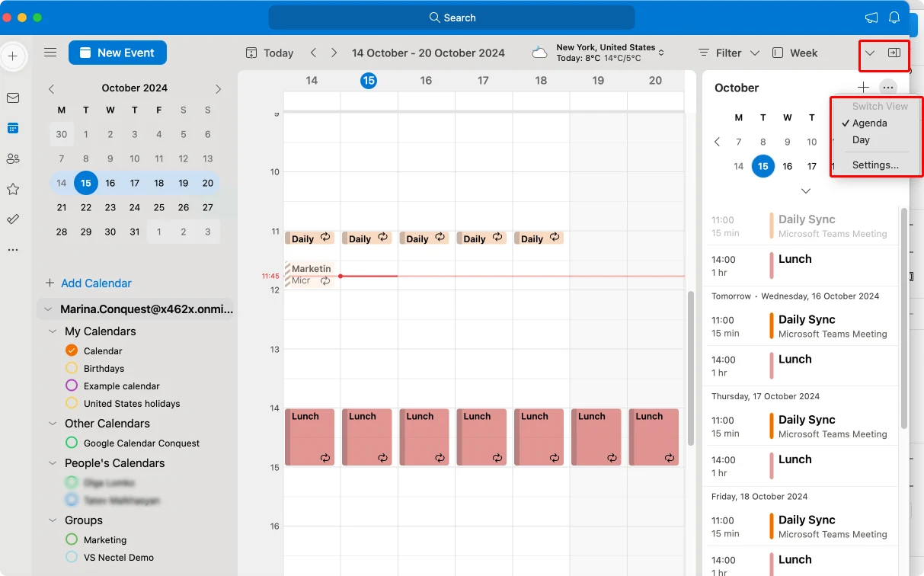
Task: Next month arrow in mini calendar
Action: [218, 88]
